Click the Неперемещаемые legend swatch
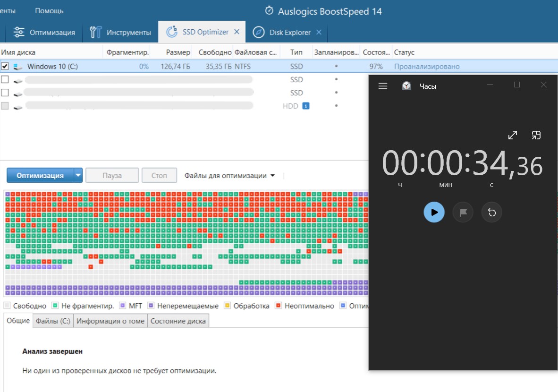The height and width of the screenshot is (392, 558). [x=151, y=306]
